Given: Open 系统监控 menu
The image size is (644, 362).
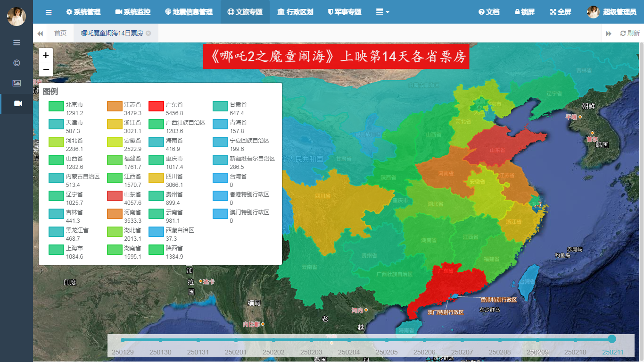Looking at the screenshot, I should point(132,12).
